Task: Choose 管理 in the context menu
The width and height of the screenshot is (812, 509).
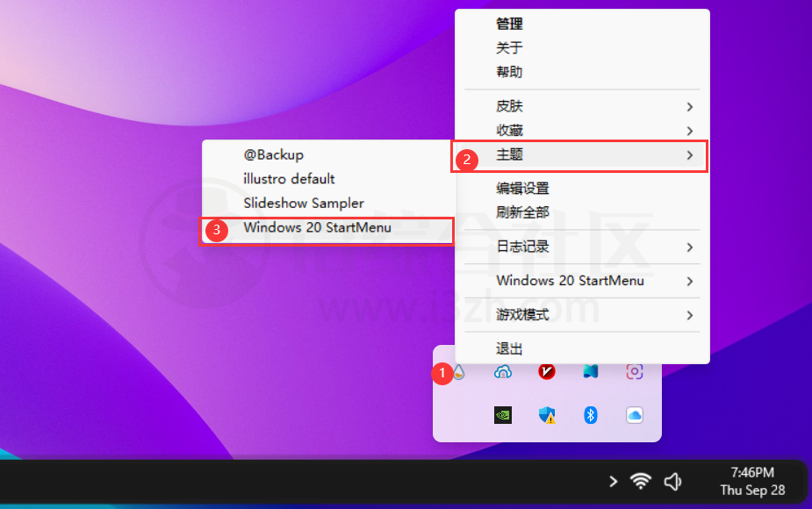Action: click(x=582, y=24)
